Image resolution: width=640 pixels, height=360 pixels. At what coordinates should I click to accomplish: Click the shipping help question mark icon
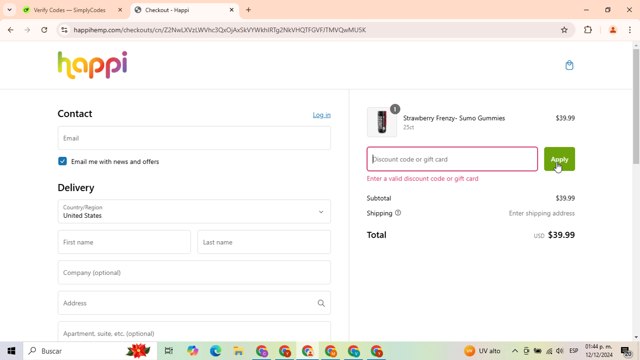398,213
